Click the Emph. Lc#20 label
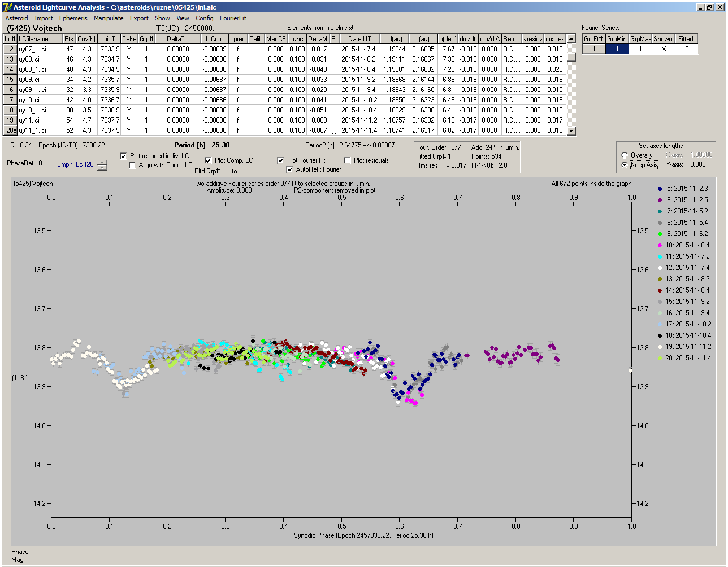Image resolution: width=728 pixels, height=567 pixels. 76,165
